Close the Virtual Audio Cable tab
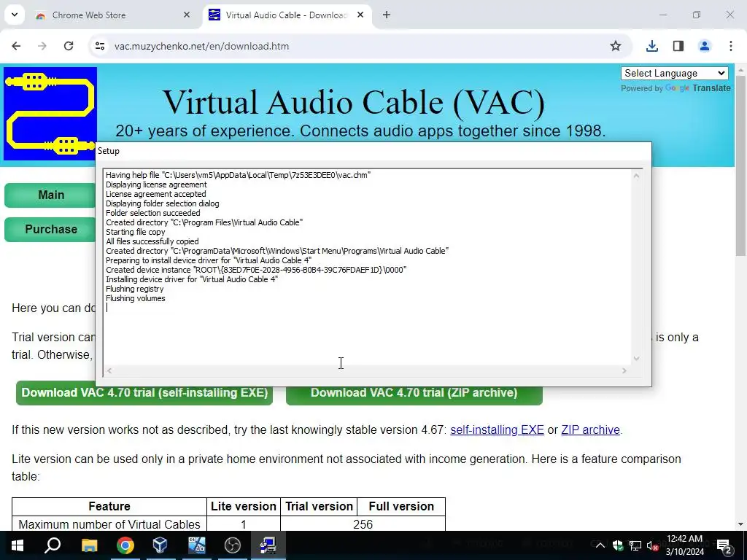Image resolution: width=747 pixels, height=560 pixels. pyautogui.click(x=360, y=15)
